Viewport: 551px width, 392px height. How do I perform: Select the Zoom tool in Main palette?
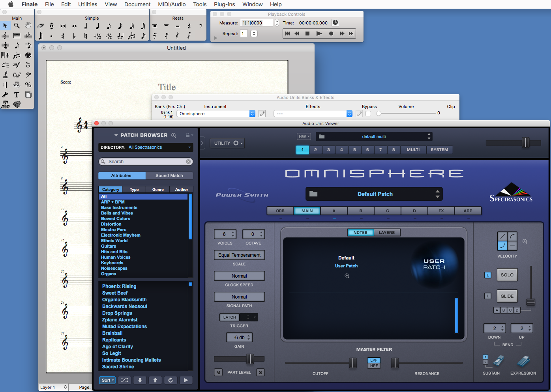[x=17, y=26]
